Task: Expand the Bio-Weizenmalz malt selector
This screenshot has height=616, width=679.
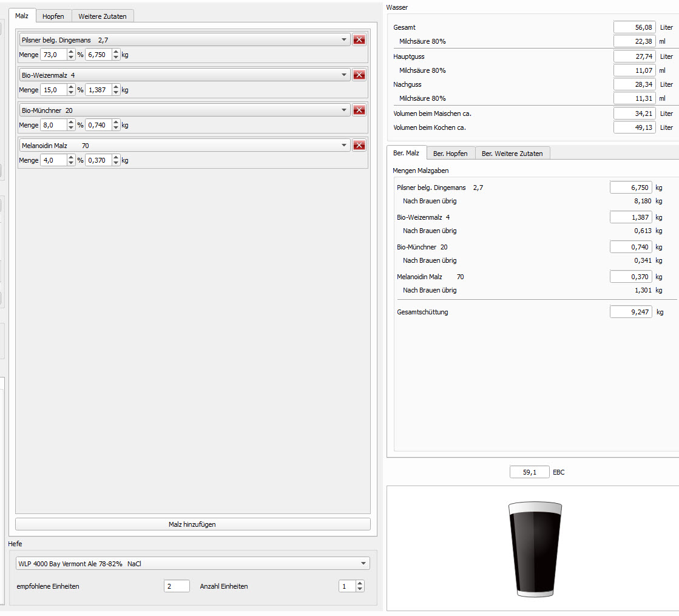Action: coord(344,75)
